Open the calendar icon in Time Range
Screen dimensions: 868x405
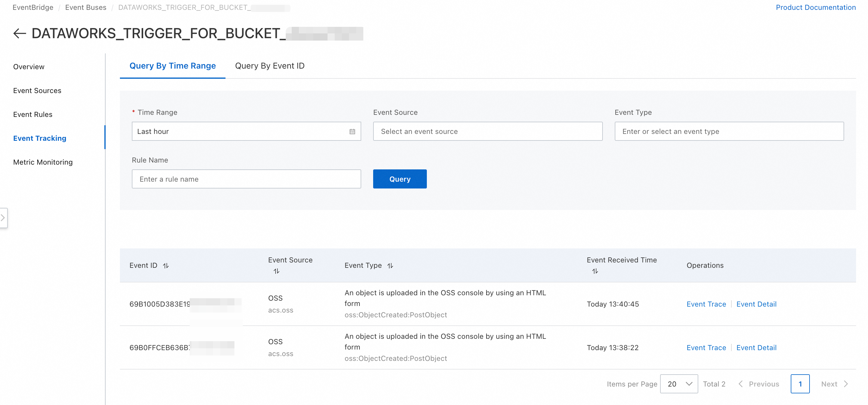(x=352, y=132)
